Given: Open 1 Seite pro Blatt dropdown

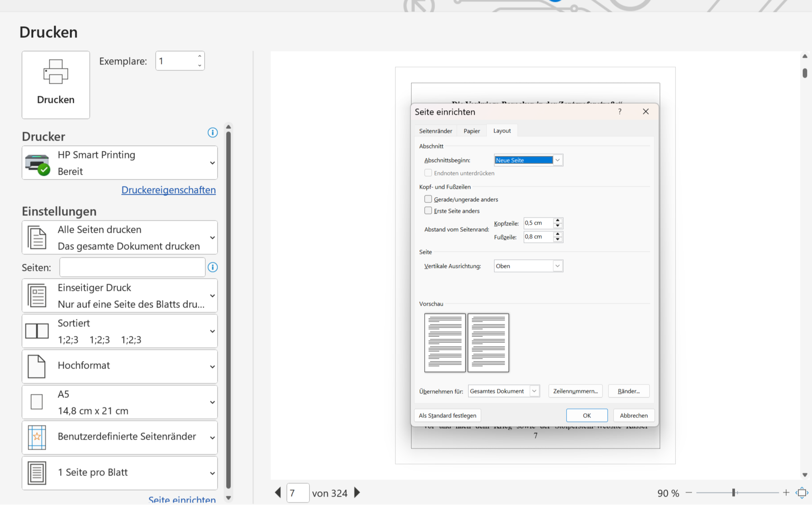Looking at the screenshot, I should point(120,473).
